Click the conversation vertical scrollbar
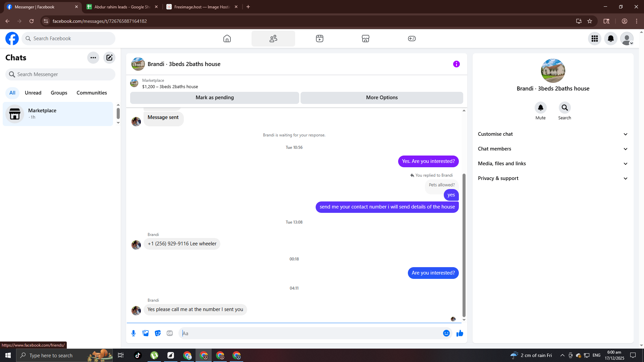This screenshot has height=362, width=644. point(464,245)
